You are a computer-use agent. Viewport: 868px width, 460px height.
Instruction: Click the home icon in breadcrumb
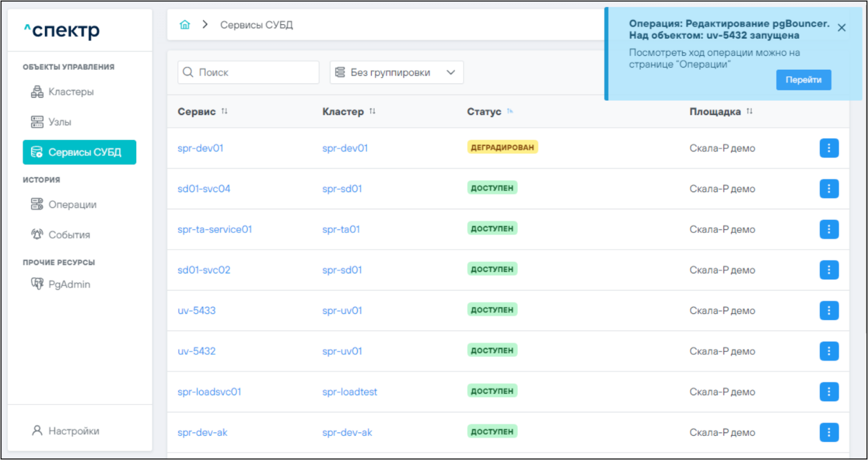[x=185, y=25]
